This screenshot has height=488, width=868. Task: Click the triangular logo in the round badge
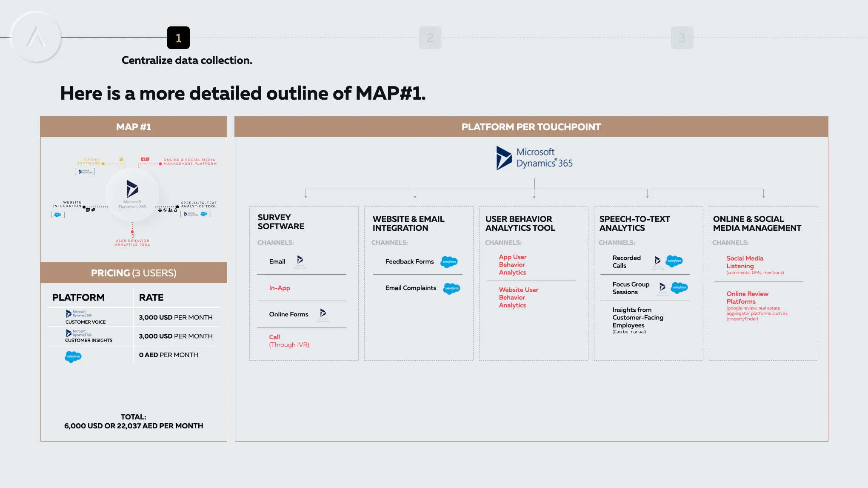pos(36,37)
